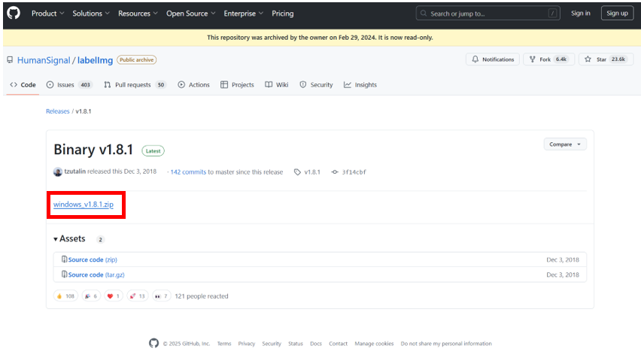Switch to the Actions tab
This screenshot has height=364, width=641.
[194, 84]
